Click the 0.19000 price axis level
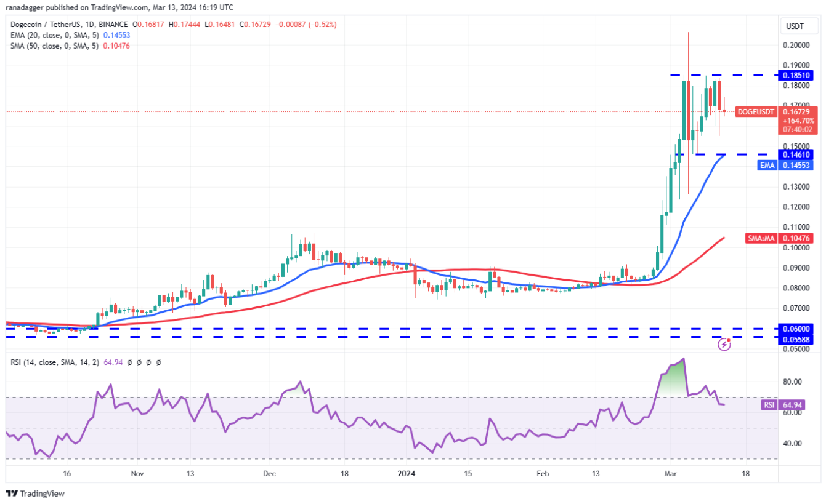The height and width of the screenshot is (504, 826). [796, 66]
